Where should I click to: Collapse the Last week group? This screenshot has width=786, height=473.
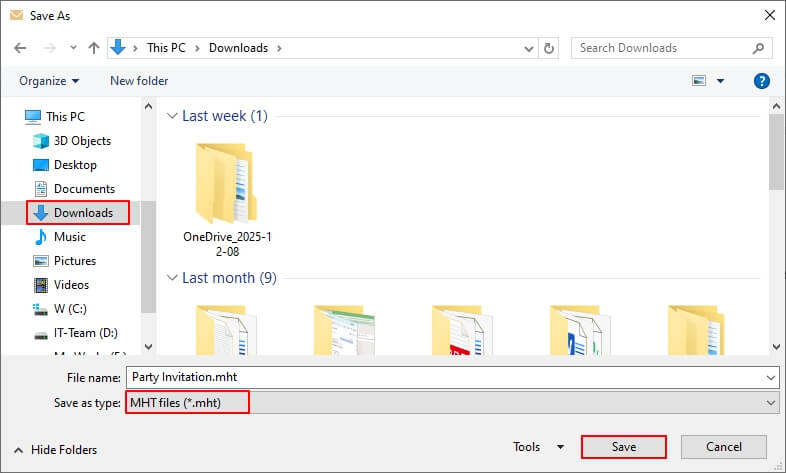(172, 117)
